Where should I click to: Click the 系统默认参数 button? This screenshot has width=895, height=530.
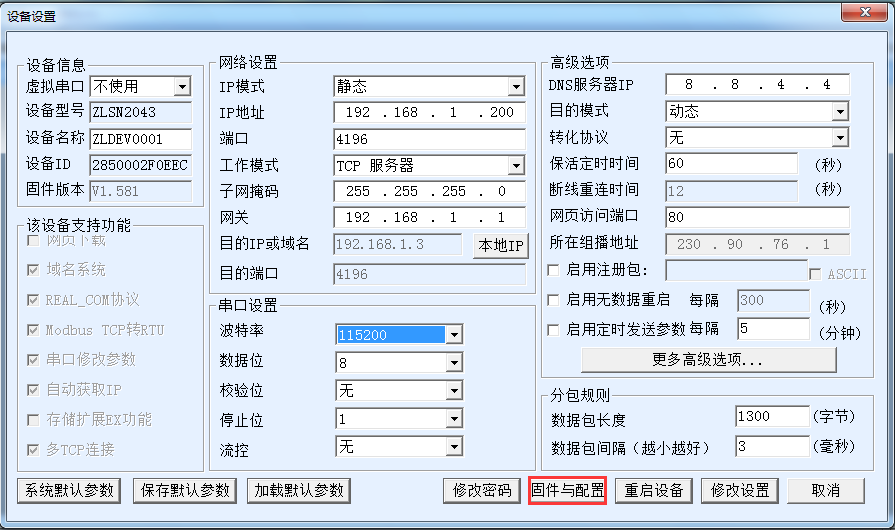[69, 490]
